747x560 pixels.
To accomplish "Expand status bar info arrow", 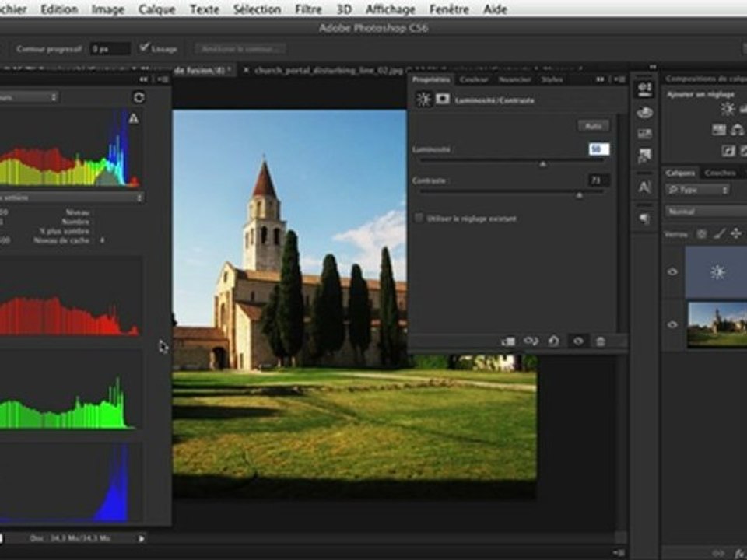I will tap(142, 538).
